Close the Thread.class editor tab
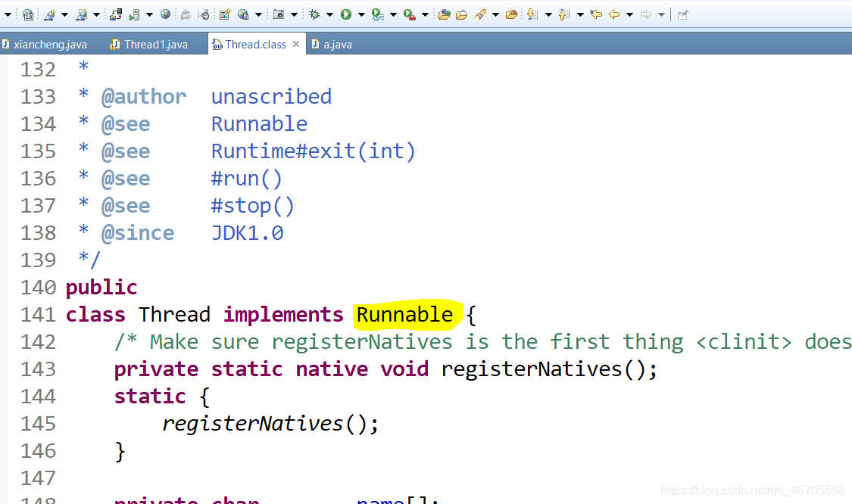Viewport: 852px width, 504px height. pyautogui.click(x=295, y=44)
